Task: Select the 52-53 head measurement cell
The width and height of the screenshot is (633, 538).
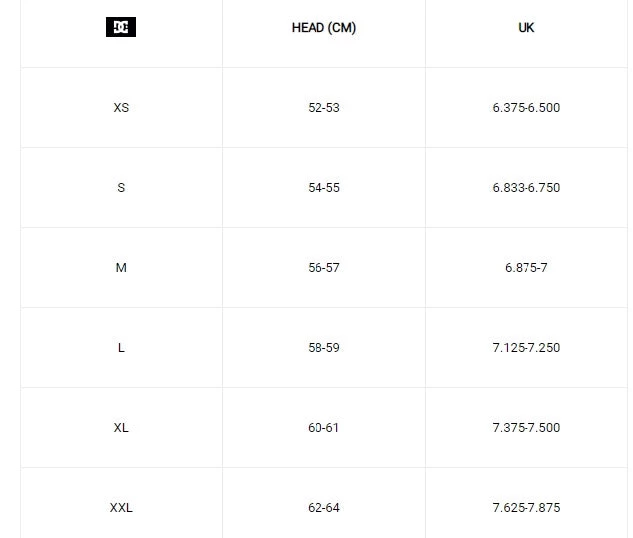Action: pyautogui.click(x=324, y=108)
